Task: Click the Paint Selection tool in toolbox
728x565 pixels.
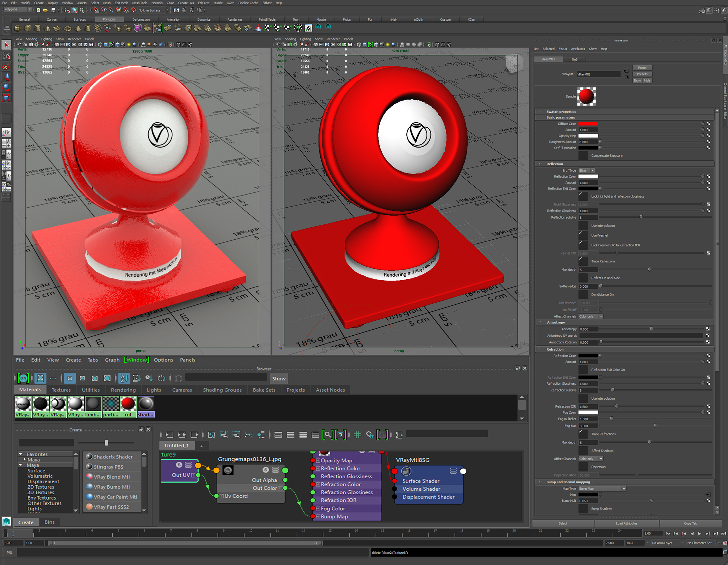Action: point(6,66)
